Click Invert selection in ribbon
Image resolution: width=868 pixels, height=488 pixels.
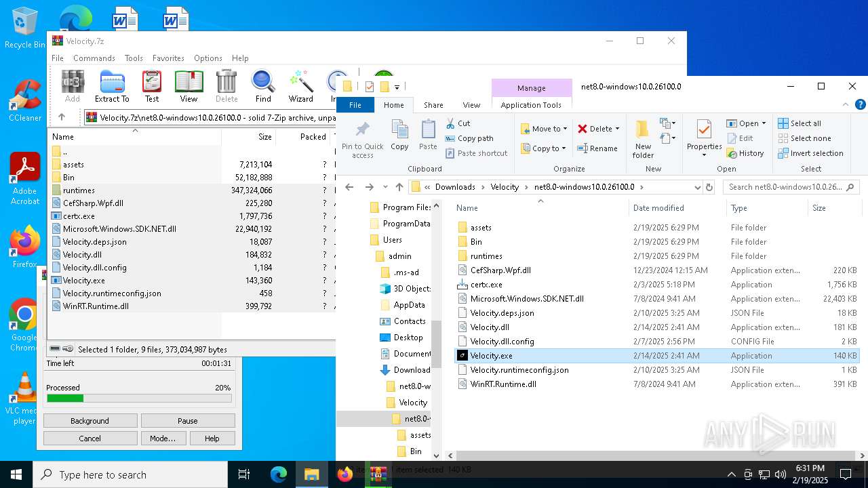810,153
